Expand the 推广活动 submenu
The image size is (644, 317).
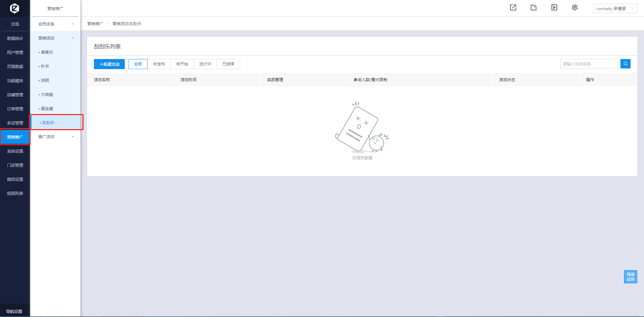coord(55,137)
